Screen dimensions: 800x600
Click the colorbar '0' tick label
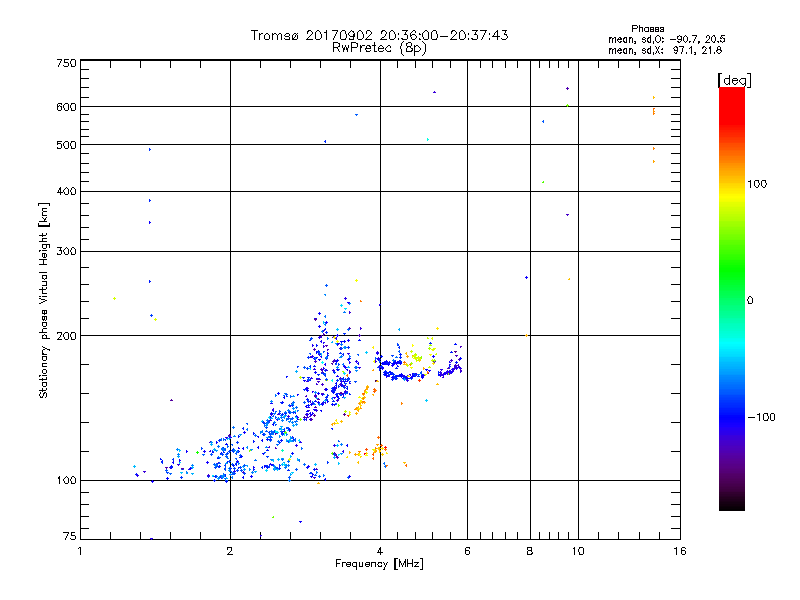click(750, 301)
